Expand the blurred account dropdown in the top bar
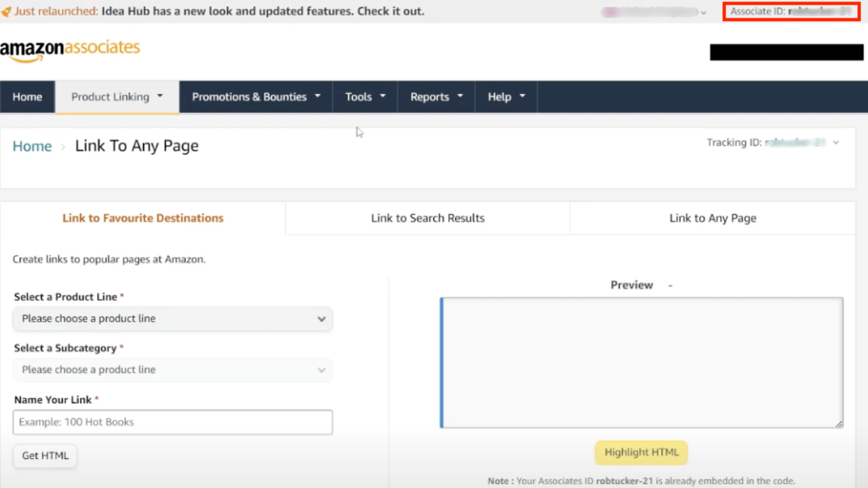The image size is (868, 488). coord(654,12)
